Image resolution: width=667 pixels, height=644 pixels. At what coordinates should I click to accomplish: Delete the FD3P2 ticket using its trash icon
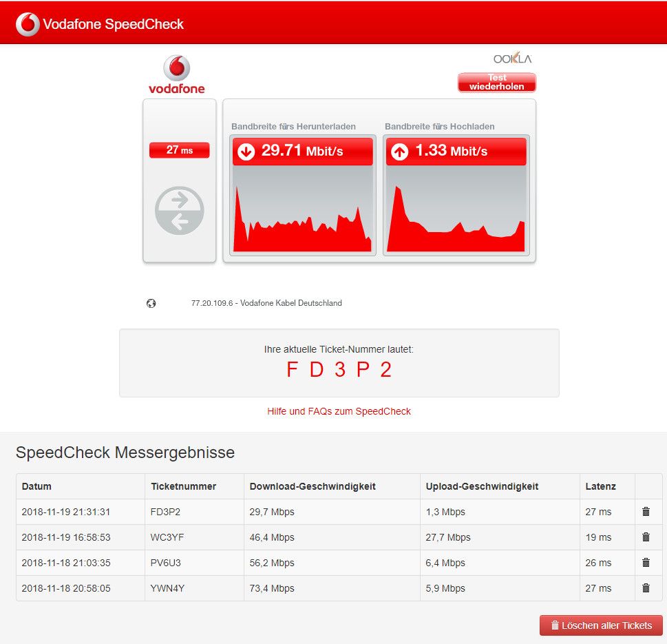coord(646,512)
